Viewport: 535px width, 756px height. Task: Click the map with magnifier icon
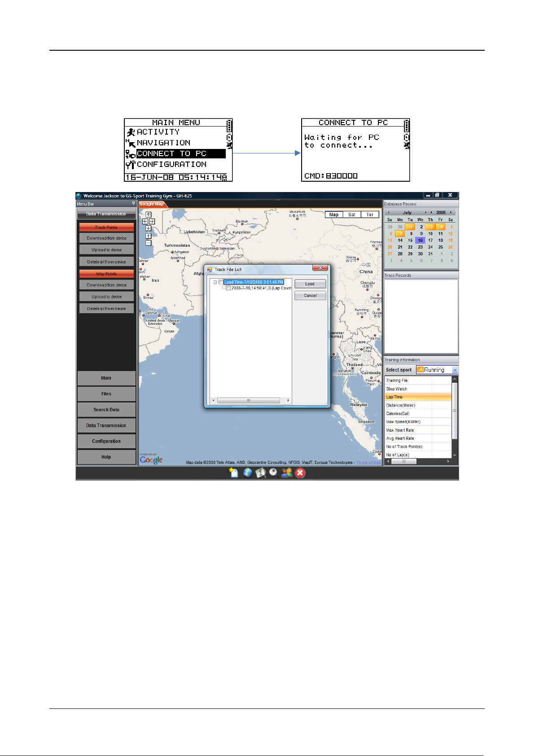pos(260,472)
